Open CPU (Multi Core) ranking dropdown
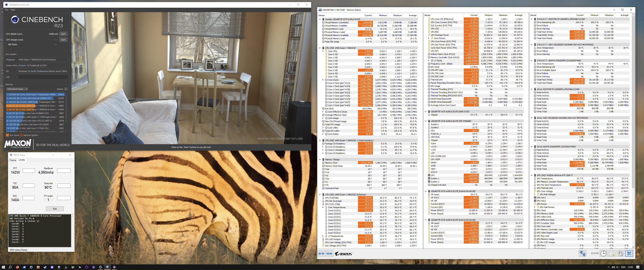The image size is (644, 270). click(17, 89)
